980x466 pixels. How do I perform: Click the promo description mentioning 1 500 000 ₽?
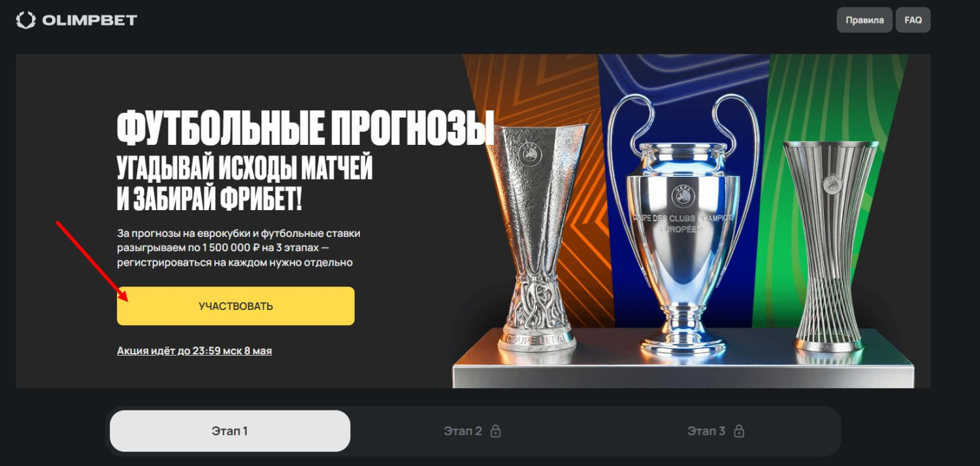click(x=238, y=248)
